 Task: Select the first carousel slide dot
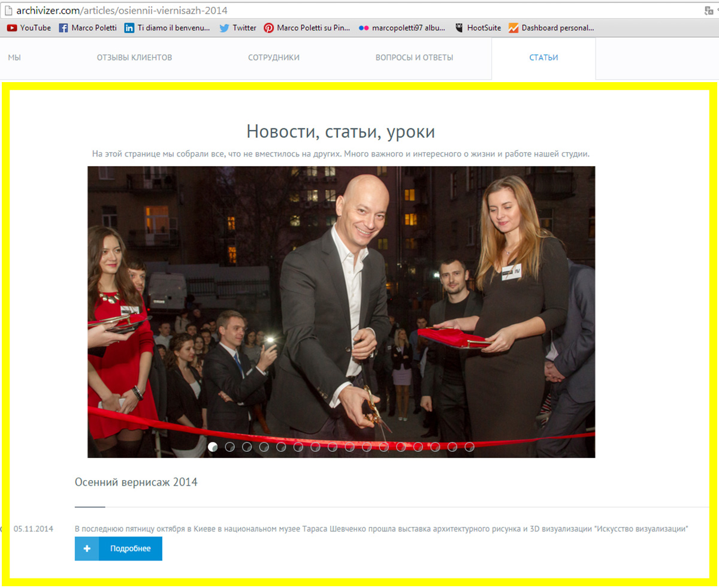coord(213,447)
